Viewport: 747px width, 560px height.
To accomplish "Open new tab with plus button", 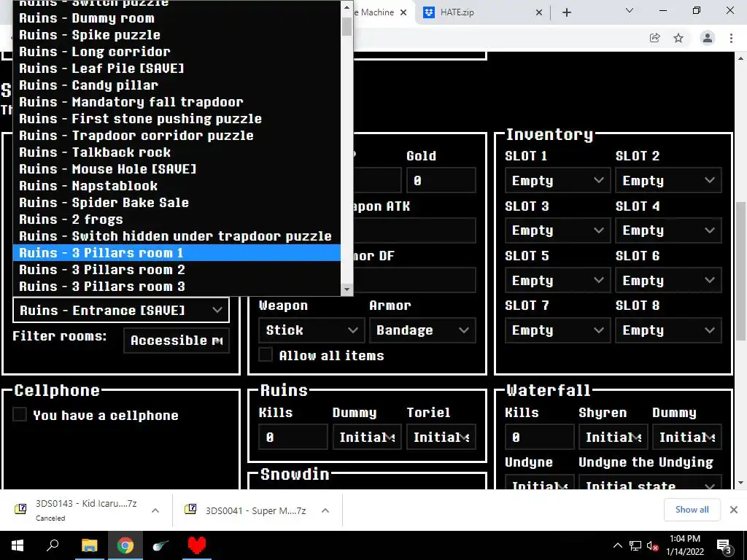I will coord(566,12).
